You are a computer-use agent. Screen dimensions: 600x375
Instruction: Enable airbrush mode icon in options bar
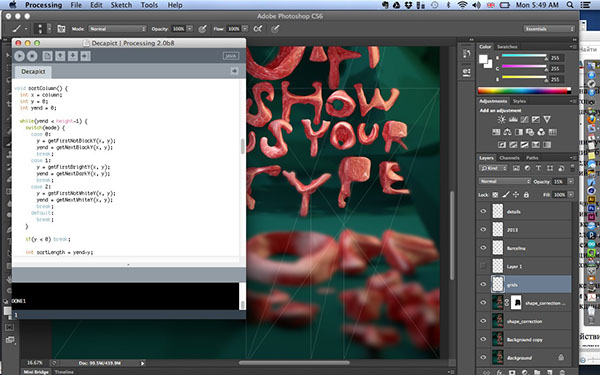[258, 29]
